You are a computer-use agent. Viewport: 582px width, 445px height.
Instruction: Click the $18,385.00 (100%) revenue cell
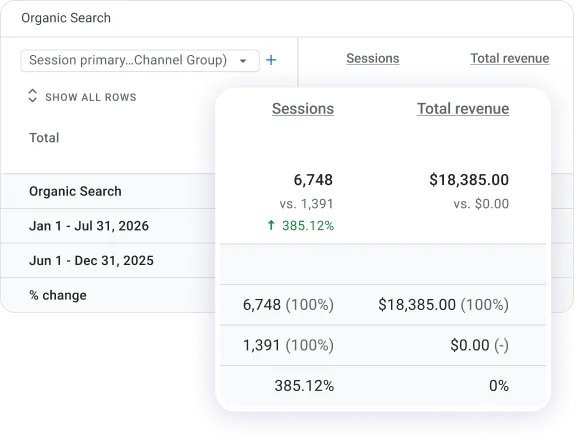444,305
